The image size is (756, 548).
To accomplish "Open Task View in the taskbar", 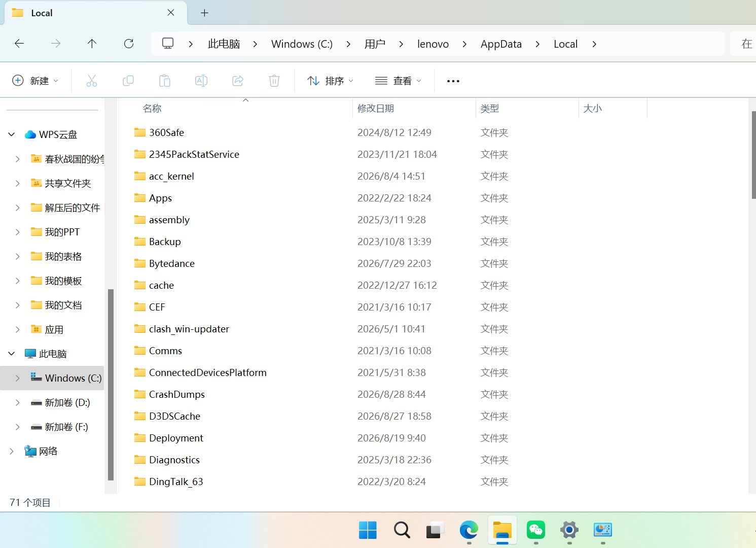I will (435, 530).
